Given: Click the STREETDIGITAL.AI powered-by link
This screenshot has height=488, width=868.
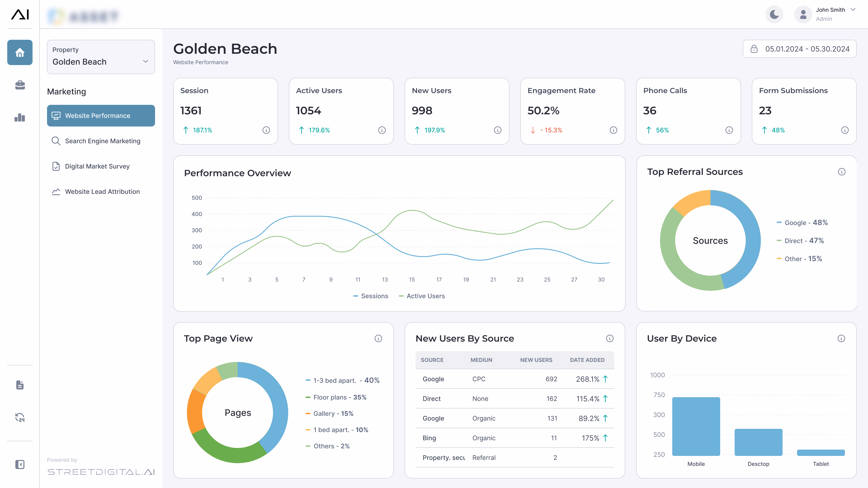Looking at the screenshot, I should pyautogui.click(x=101, y=472).
